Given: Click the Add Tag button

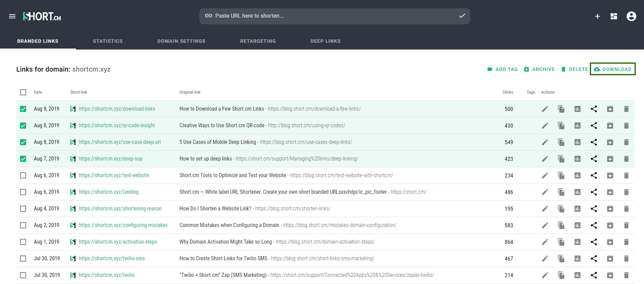Looking at the screenshot, I should (502, 69).
